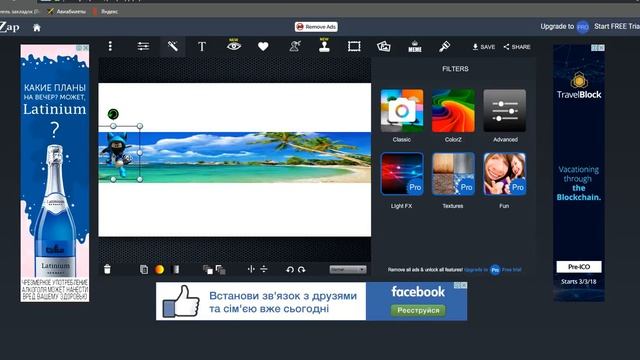This screenshot has width=640, height=360.
Task: Open the adjustments sliders tool
Action: [x=143, y=46]
